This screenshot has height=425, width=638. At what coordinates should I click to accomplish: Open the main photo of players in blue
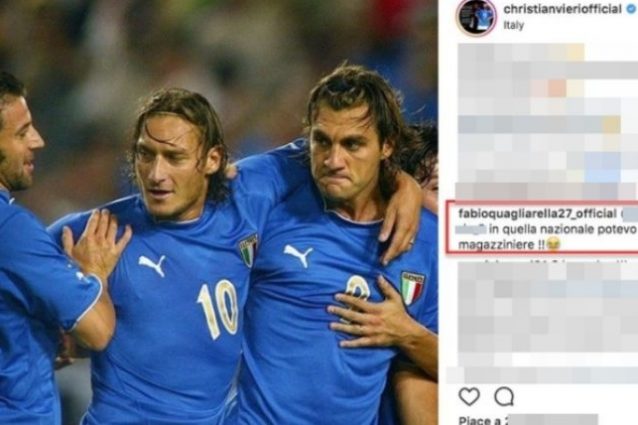click(x=218, y=212)
